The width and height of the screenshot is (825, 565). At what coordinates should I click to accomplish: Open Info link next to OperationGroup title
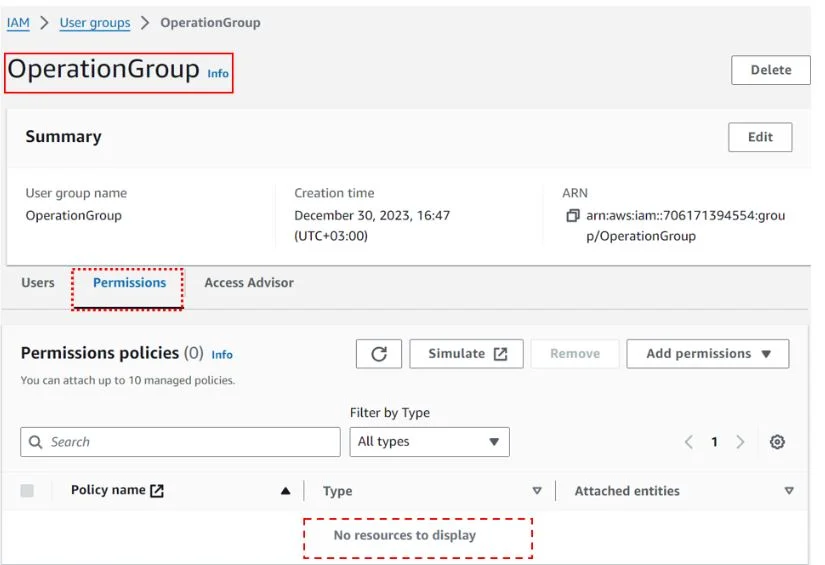point(218,74)
